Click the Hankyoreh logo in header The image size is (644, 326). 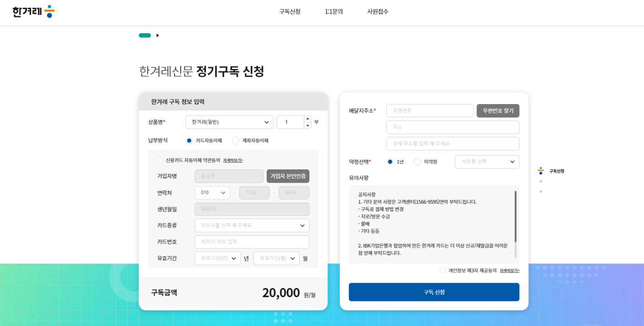pos(33,11)
